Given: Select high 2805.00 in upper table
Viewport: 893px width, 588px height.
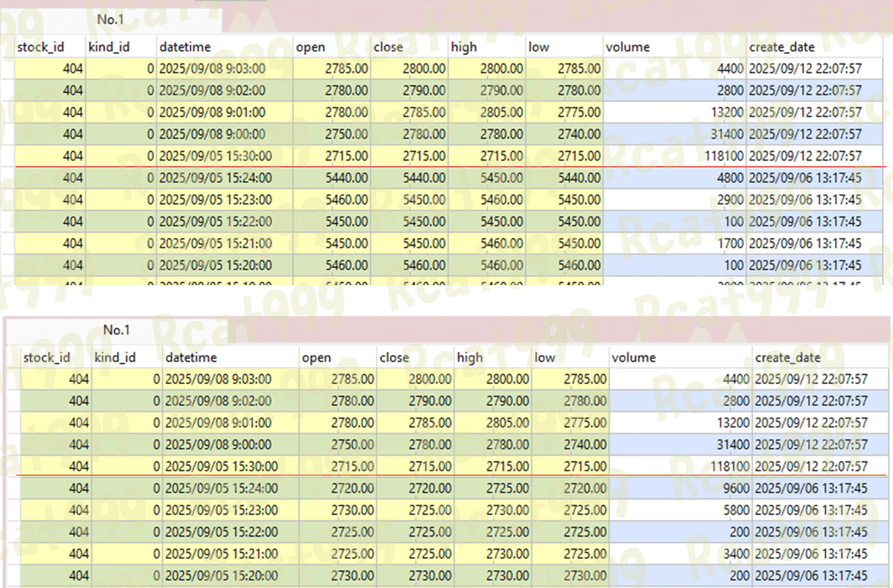Looking at the screenshot, I should tap(487, 112).
